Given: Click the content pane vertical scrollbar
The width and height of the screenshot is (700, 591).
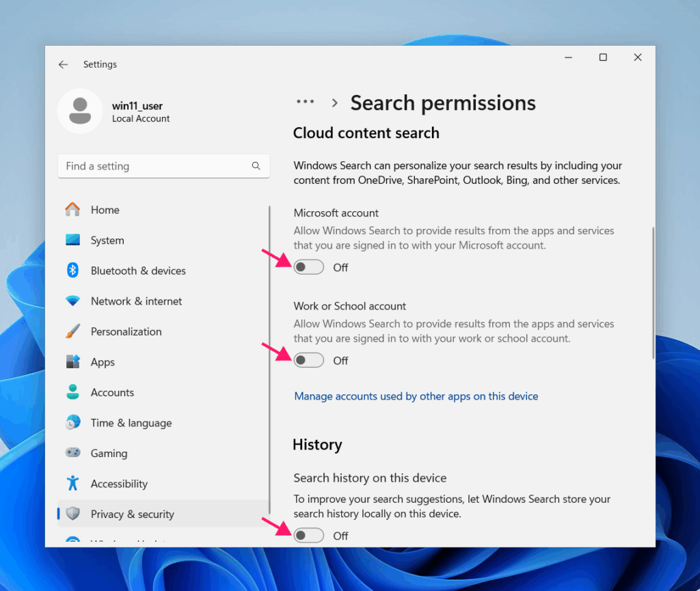Looking at the screenshot, I should [x=653, y=292].
